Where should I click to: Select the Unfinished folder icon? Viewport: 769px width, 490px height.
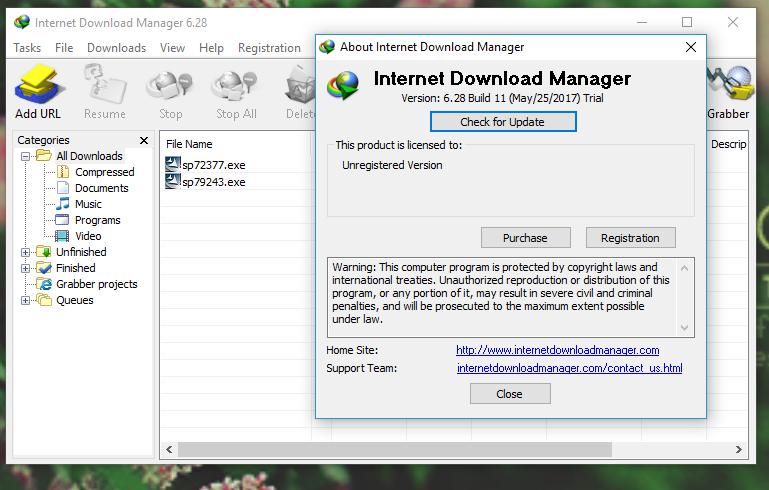pos(44,252)
